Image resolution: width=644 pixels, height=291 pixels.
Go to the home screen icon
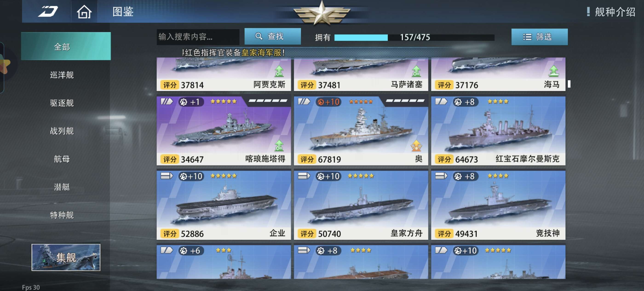coord(84,12)
